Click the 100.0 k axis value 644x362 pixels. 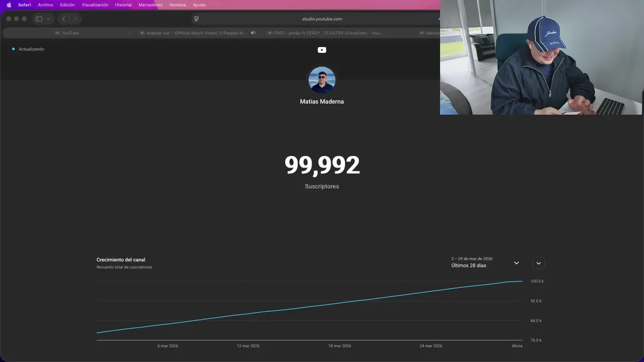coord(537,282)
